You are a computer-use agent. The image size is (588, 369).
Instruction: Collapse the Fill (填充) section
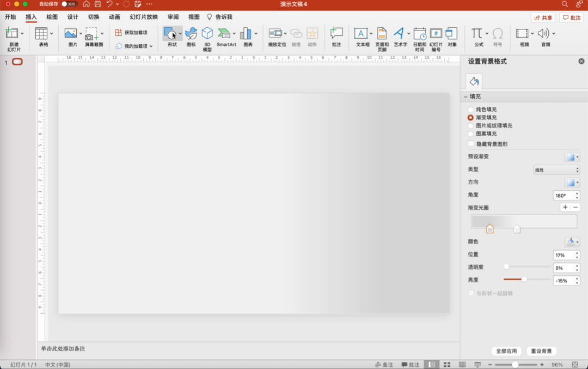(465, 96)
